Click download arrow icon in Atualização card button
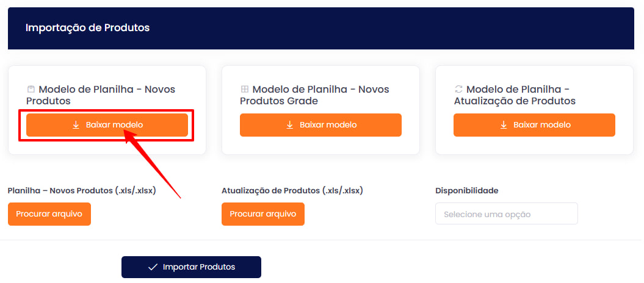Screen dimensions: 644x283 coord(504,124)
